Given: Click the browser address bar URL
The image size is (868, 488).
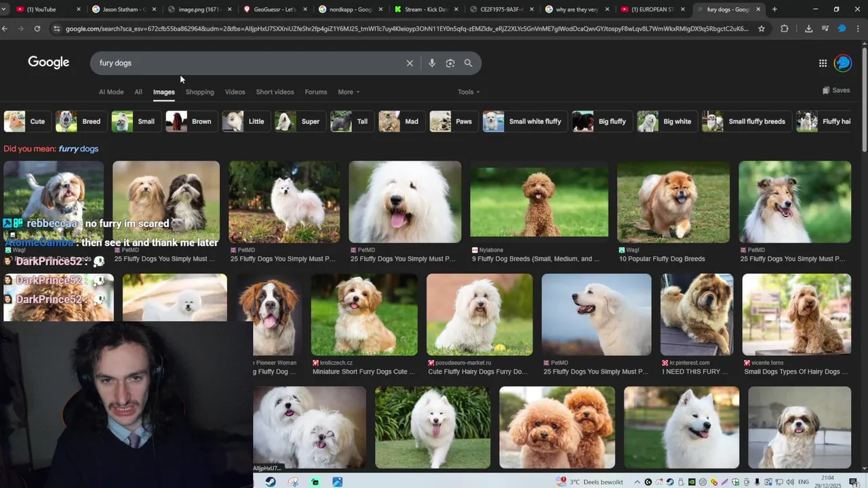Looking at the screenshot, I should (x=407, y=28).
